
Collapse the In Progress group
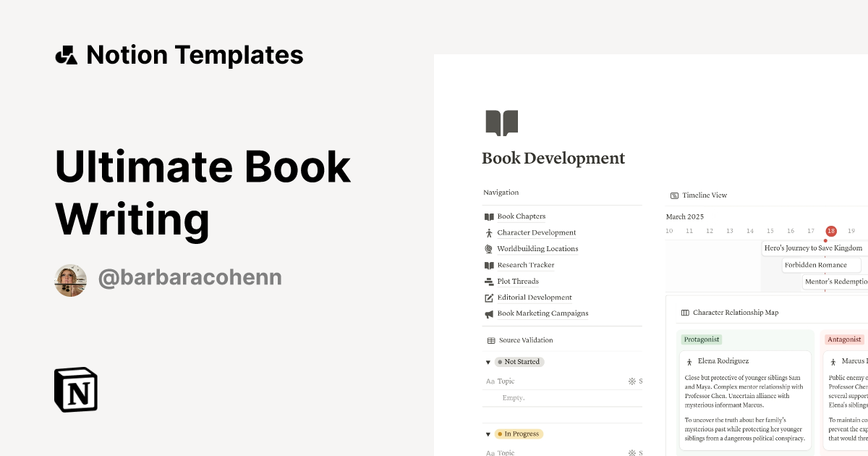488,434
